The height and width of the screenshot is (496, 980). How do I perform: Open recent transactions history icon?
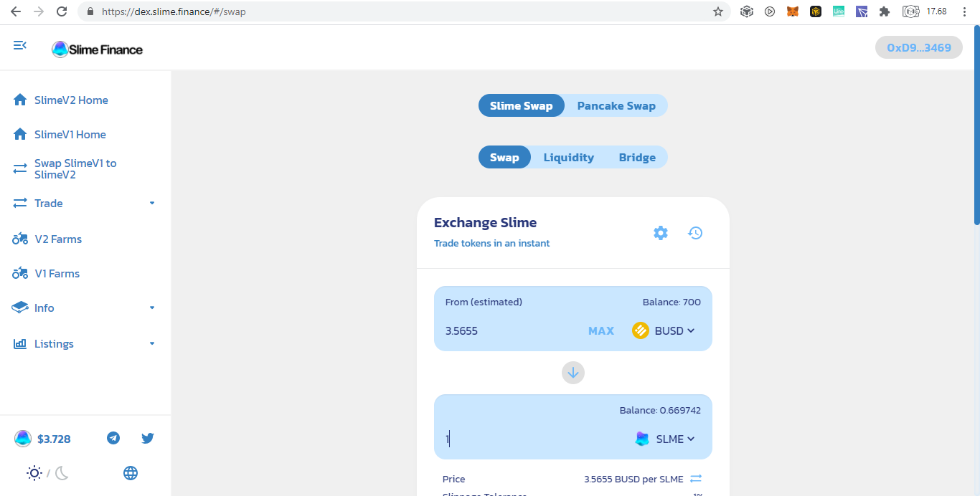pyautogui.click(x=695, y=233)
